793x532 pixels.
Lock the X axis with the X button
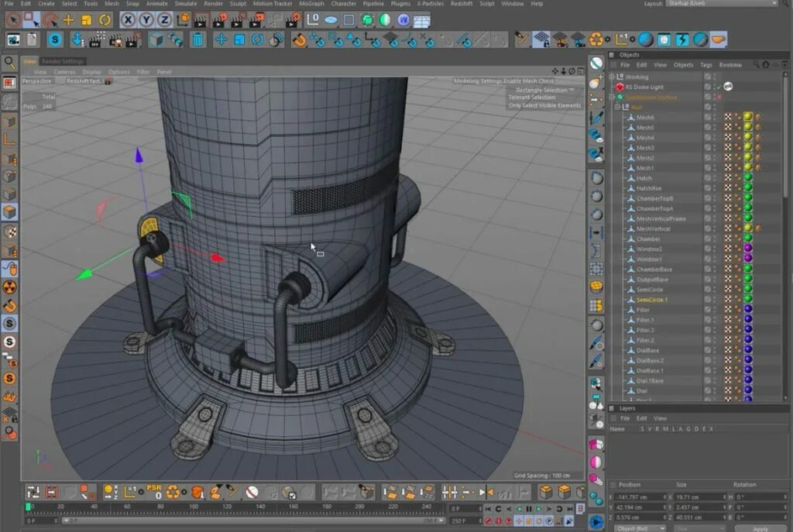tap(128, 20)
